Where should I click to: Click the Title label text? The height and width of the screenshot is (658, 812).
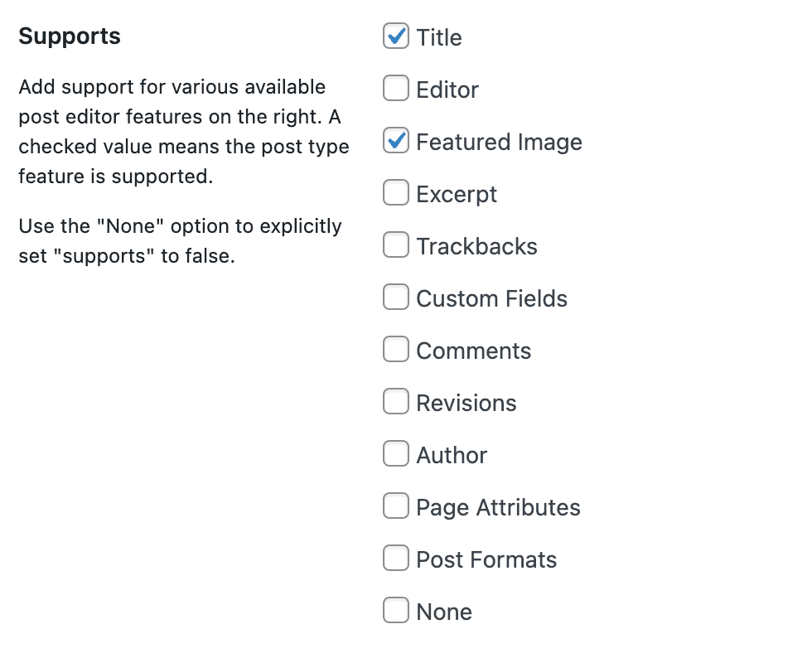(x=439, y=37)
